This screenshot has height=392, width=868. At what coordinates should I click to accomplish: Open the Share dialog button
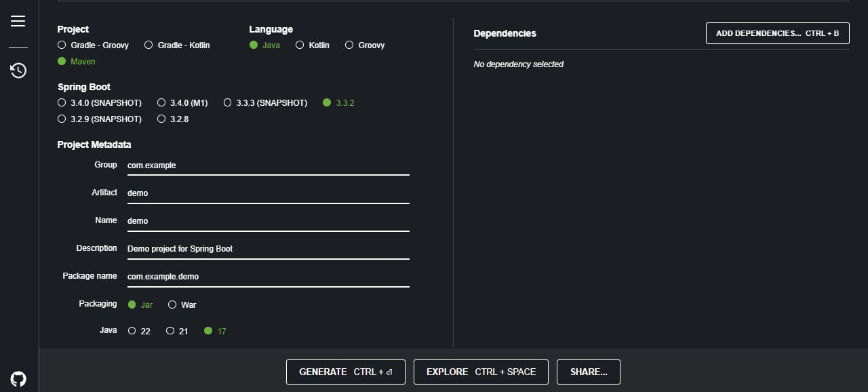(x=588, y=372)
